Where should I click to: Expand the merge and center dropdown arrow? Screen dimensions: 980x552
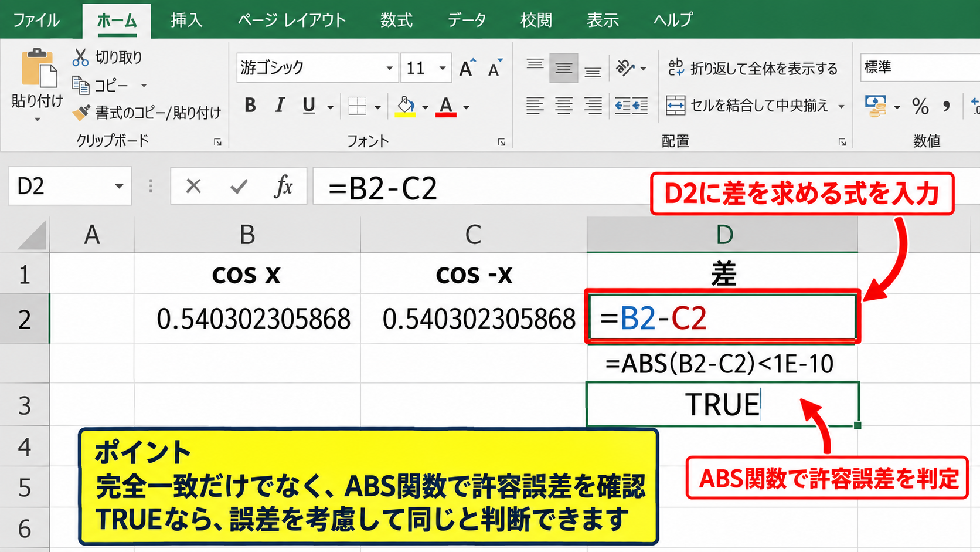(841, 106)
